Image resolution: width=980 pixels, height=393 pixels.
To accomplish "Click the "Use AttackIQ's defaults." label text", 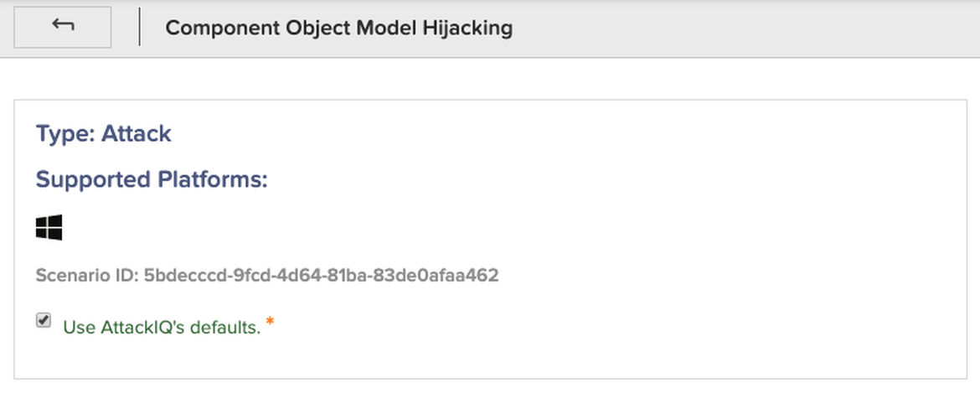I will click(162, 327).
